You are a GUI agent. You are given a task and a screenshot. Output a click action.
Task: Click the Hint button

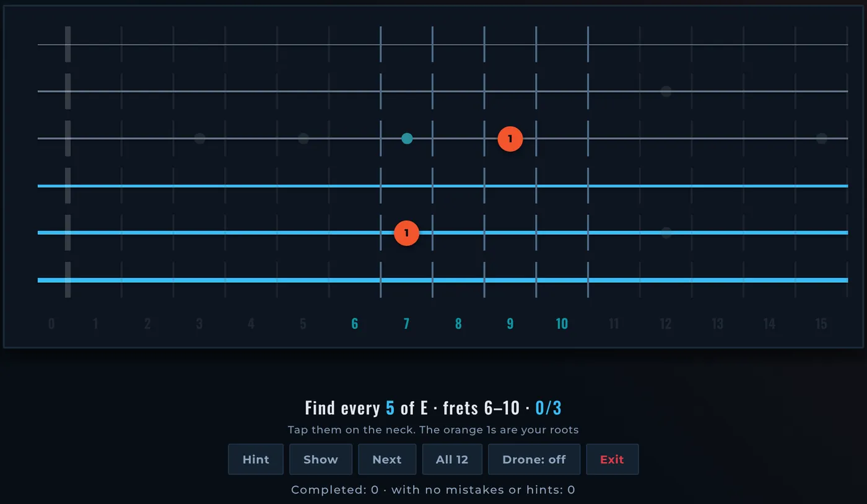[256, 459]
